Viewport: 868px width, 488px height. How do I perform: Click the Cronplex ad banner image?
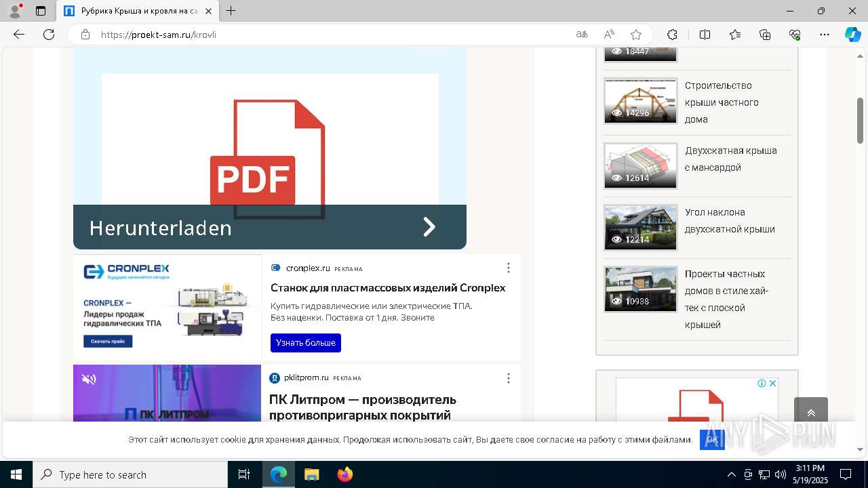coord(167,307)
